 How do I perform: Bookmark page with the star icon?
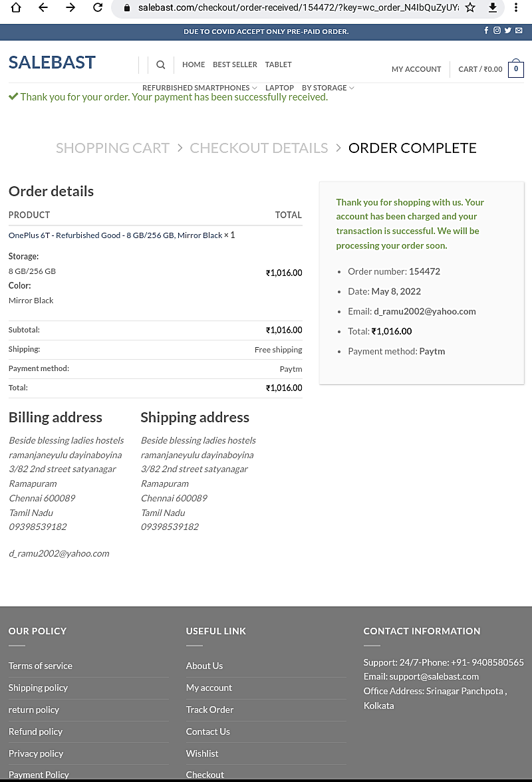[x=470, y=8]
